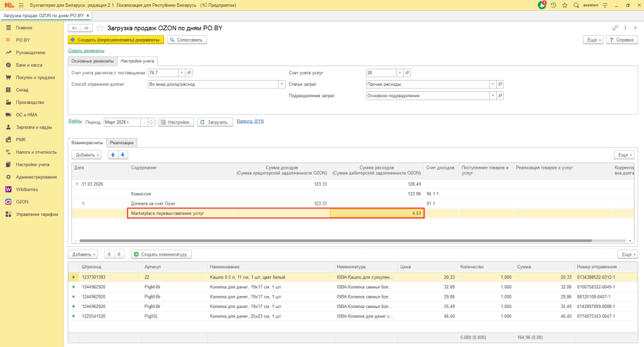Open global search magnifier icon
The image size is (644, 347).
click(576, 5)
